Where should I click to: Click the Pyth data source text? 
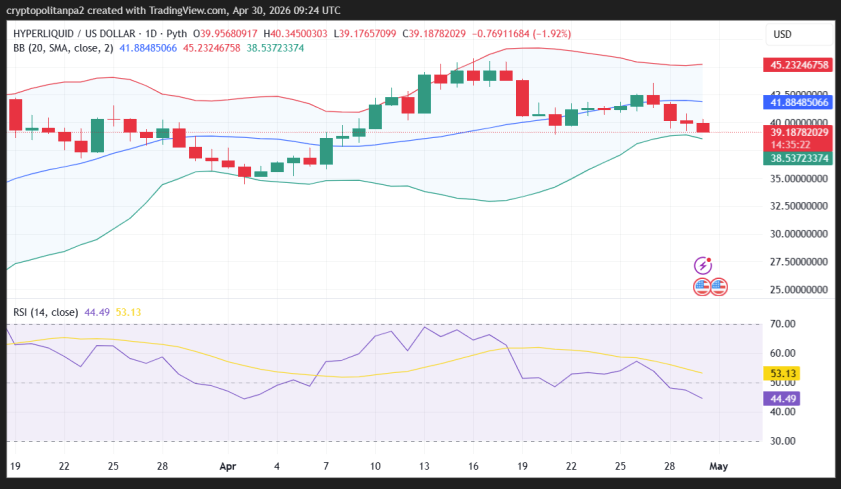pyautogui.click(x=176, y=34)
